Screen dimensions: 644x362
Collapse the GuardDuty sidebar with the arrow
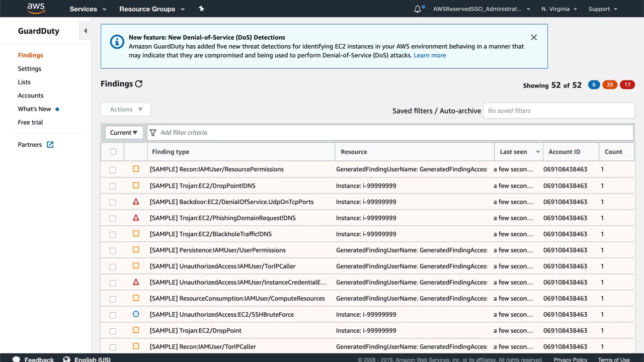coord(85,31)
